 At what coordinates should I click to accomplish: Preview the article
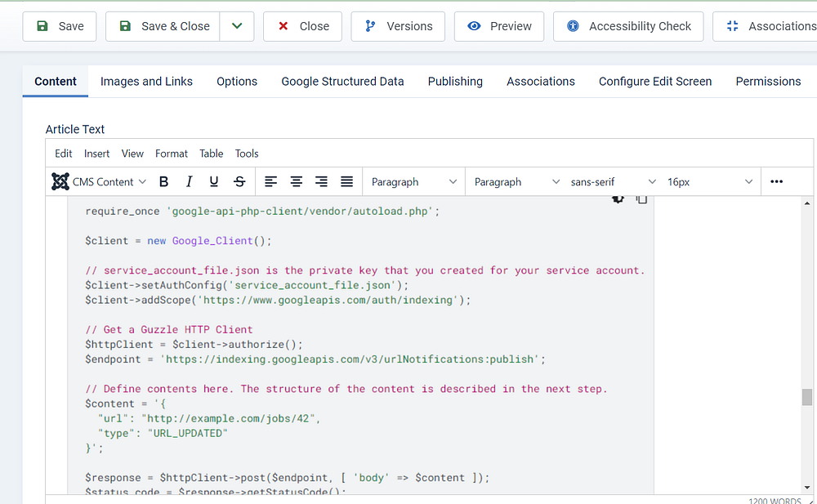point(499,26)
